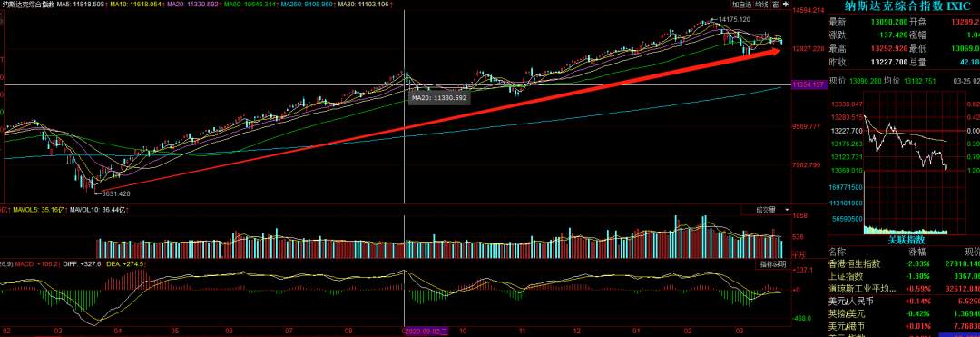This screenshot has width=980, height=337.
Task: Click the 均线 moving average button
Action: [760, 5]
